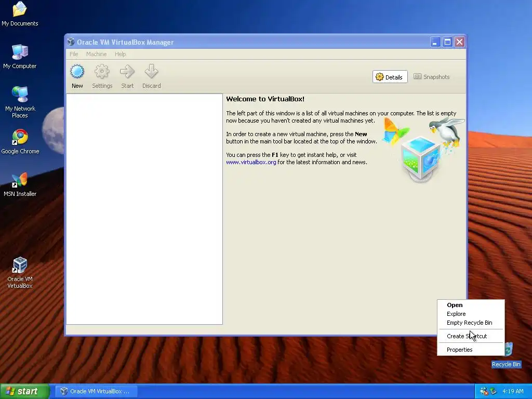The height and width of the screenshot is (399, 532).
Task: Select Create Shortcut in the context menu
Action: pyautogui.click(x=471, y=336)
